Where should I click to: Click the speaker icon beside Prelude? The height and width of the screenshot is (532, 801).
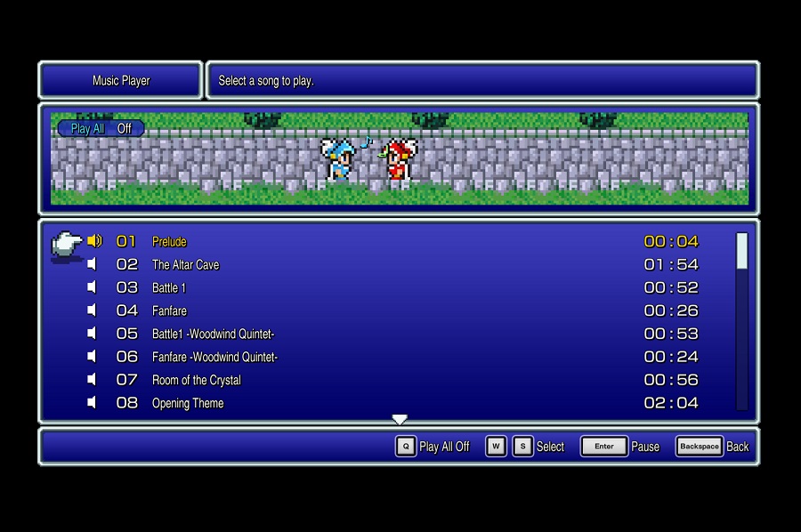pyautogui.click(x=94, y=241)
